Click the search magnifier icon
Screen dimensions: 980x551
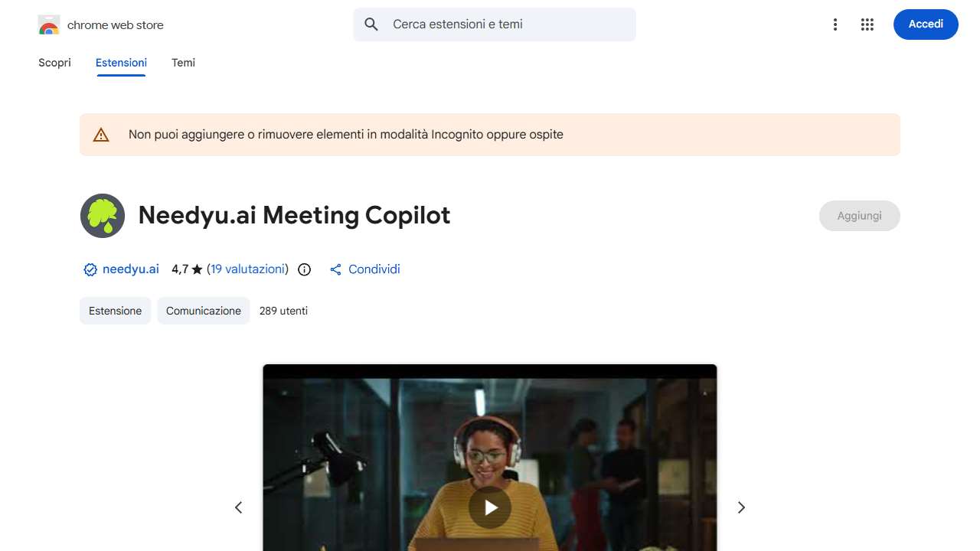point(371,24)
